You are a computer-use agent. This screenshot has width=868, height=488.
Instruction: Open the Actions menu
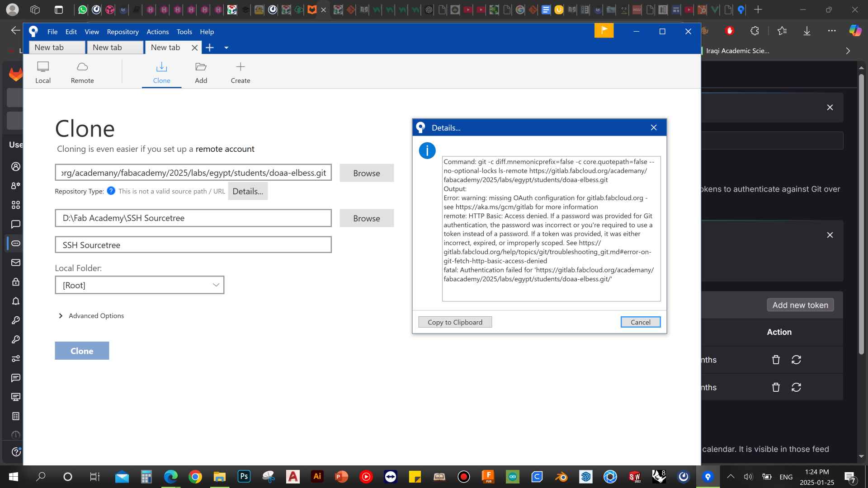pyautogui.click(x=157, y=32)
